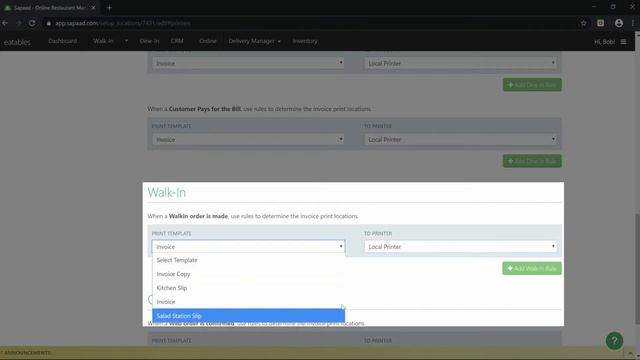Click the address bar URL
Viewport: 640px width, 360px height.
pyautogui.click(x=123, y=23)
